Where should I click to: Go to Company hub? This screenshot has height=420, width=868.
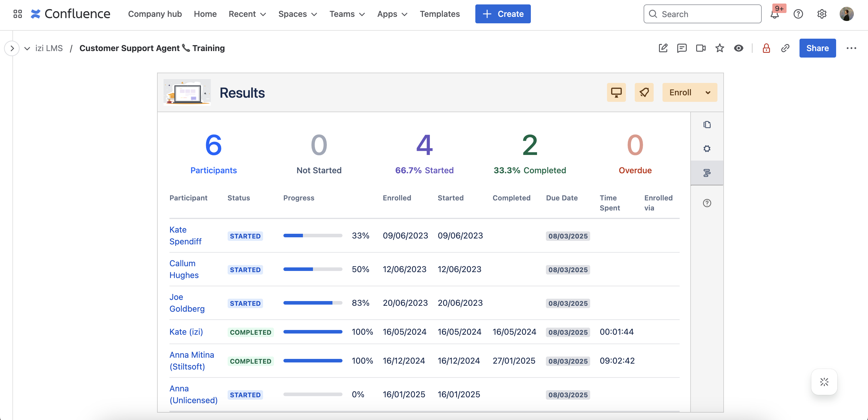click(155, 14)
